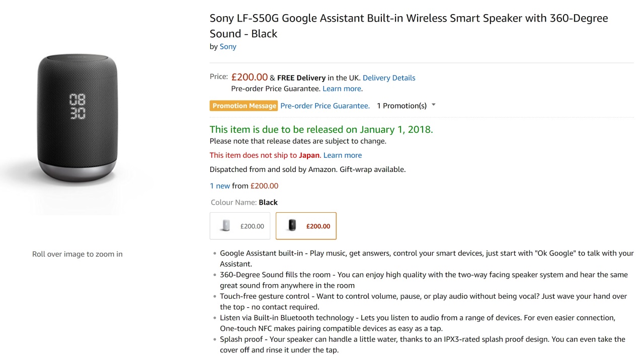Click the green release date notice
The width and height of the screenshot is (644, 362).
click(x=321, y=130)
